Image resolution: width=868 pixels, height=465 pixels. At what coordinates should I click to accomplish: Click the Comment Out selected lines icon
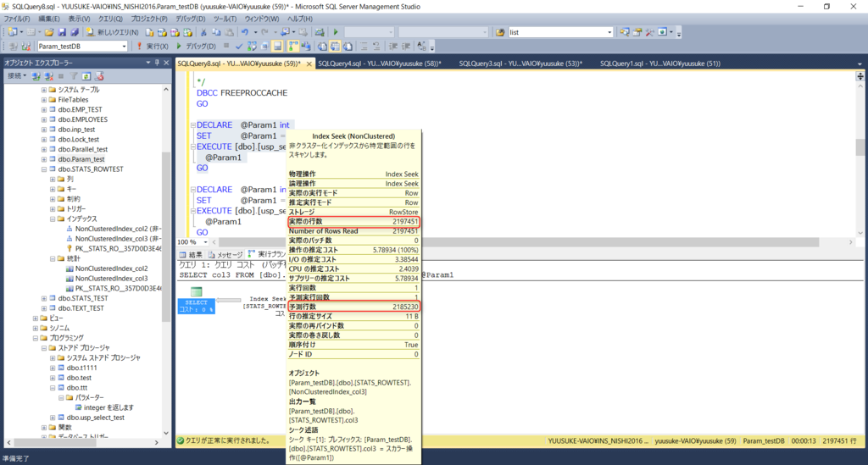click(x=364, y=47)
